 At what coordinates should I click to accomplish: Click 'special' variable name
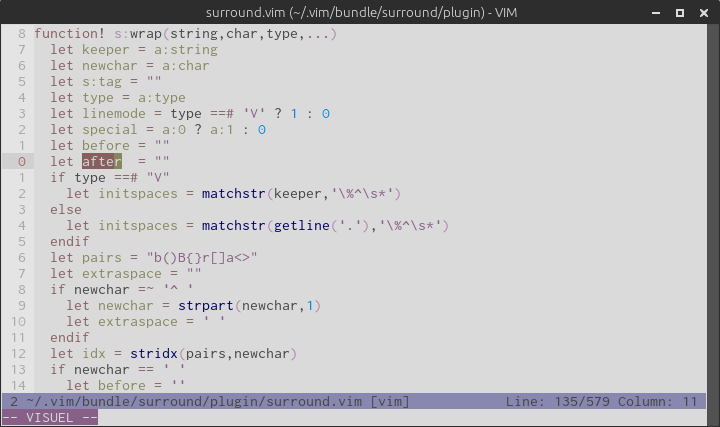click(x=110, y=130)
